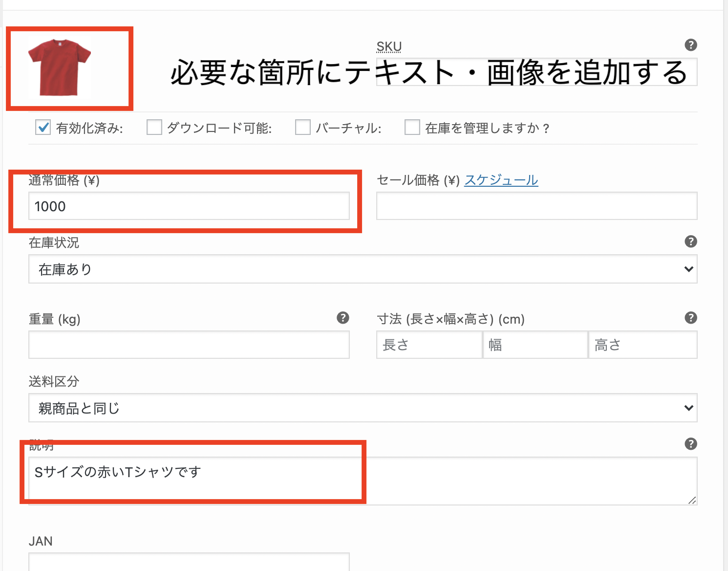The height and width of the screenshot is (571, 728).
Task: Click the help icon beside 在庫状況
Action: (x=690, y=242)
